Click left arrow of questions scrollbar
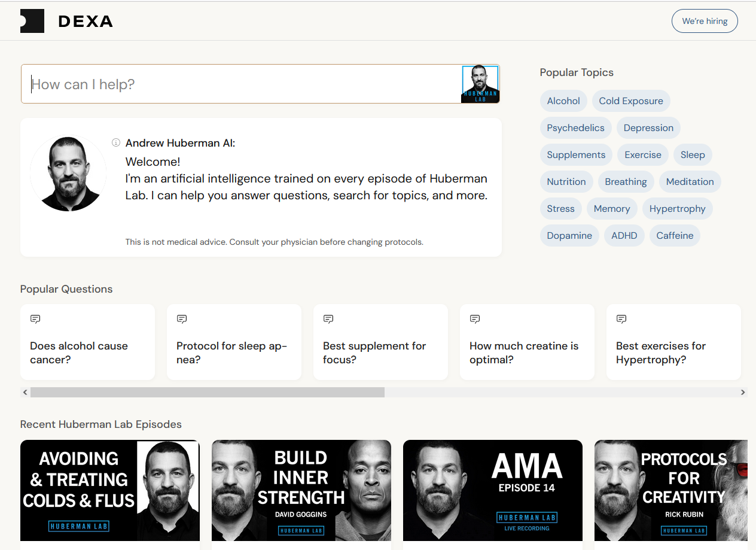This screenshot has height=550, width=756. coord(25,393)
